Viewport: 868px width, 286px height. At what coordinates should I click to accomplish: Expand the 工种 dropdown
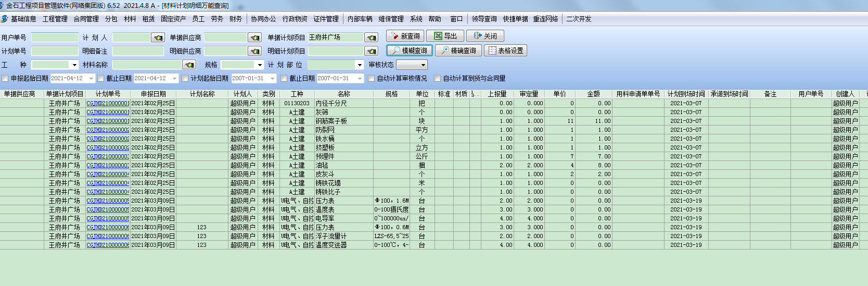click(x=74, y=65)
